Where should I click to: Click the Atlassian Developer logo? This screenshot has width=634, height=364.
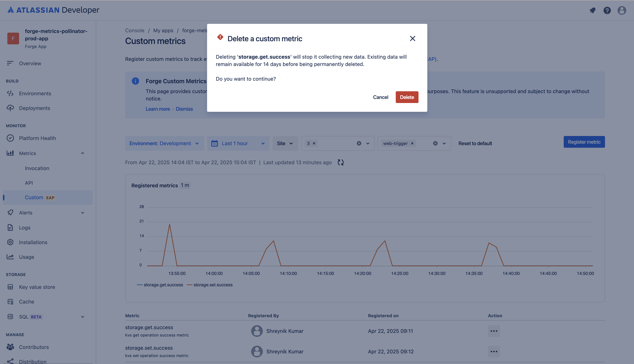point(52,10)
